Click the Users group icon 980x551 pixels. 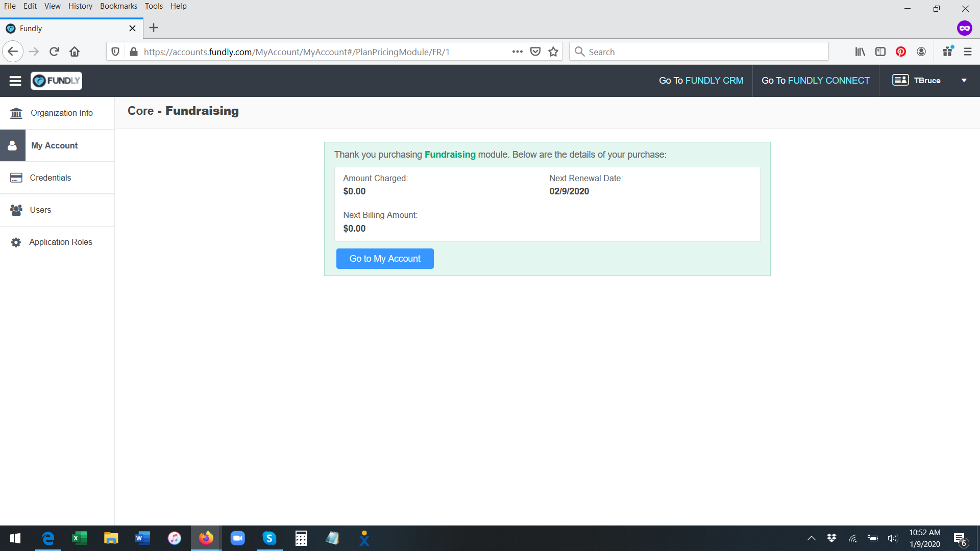pos(16,210)
